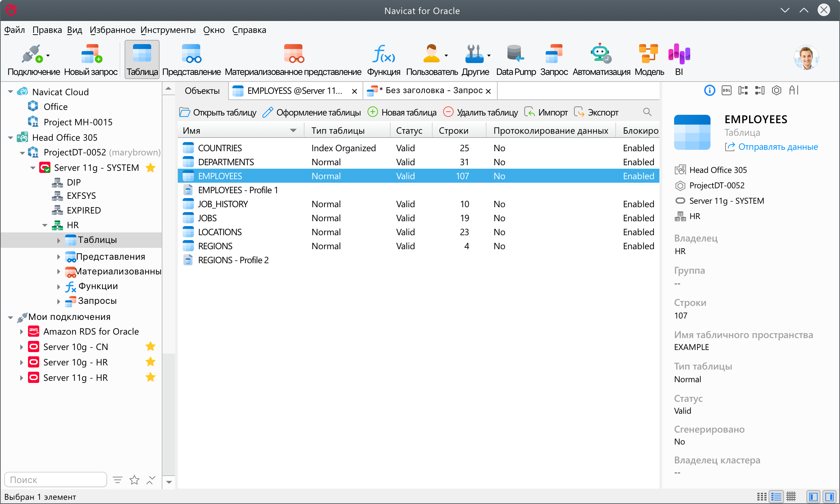
Task: Select the REGIONS - Profile 2 item
Action: [x=419, y=260]
